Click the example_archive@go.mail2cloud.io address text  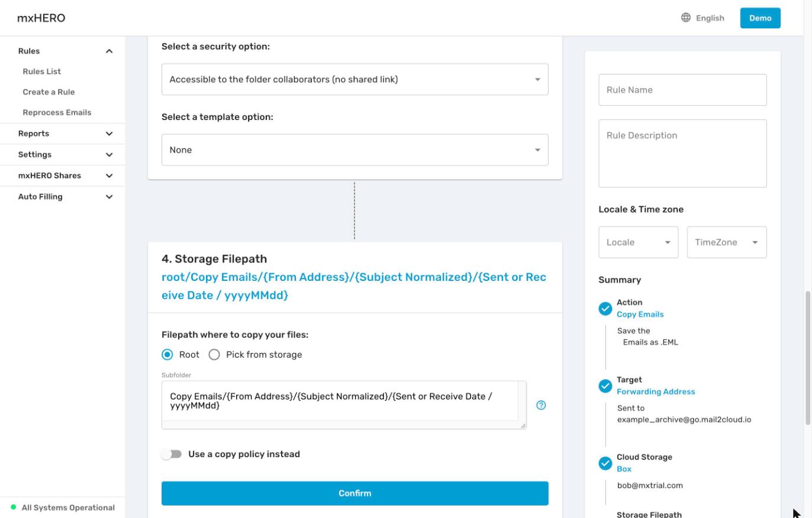coord(684,420)
